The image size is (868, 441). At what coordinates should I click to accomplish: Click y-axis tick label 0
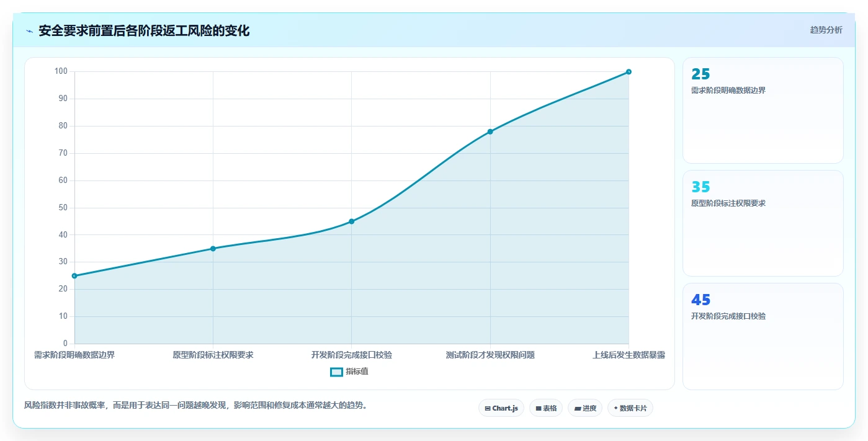65,344
